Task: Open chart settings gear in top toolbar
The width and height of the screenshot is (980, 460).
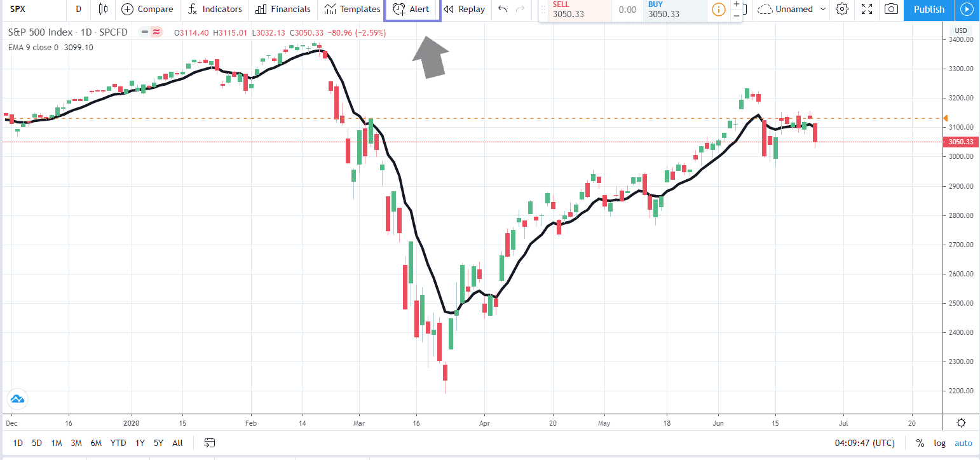Action: click(842, 9)
